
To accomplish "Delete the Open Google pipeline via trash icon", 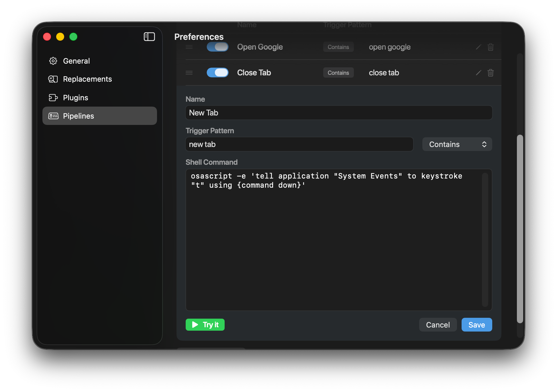I will [491, 47].
